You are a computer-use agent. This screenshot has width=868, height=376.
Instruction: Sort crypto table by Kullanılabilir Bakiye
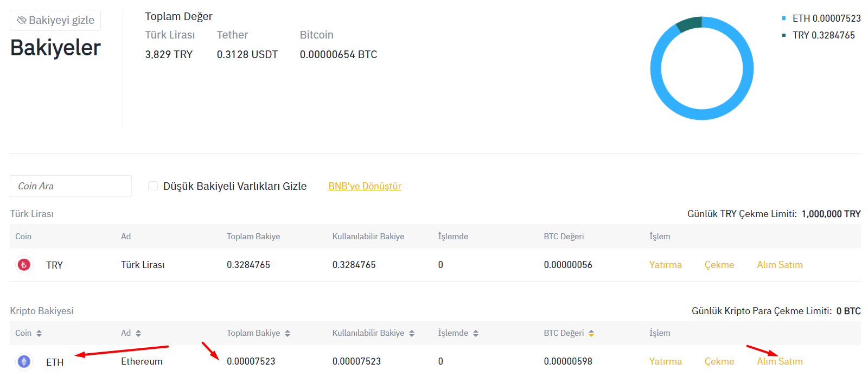coord(412,333)
